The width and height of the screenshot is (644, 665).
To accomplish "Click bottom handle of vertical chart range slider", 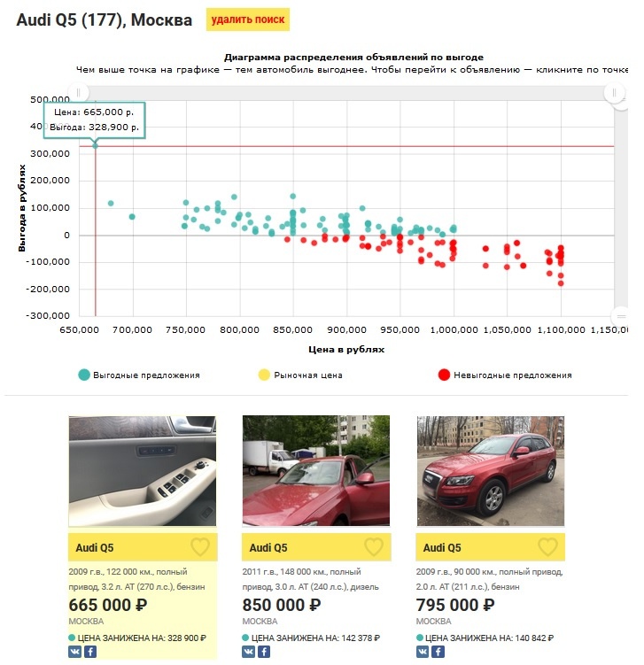I will click(x=621, y=316).
